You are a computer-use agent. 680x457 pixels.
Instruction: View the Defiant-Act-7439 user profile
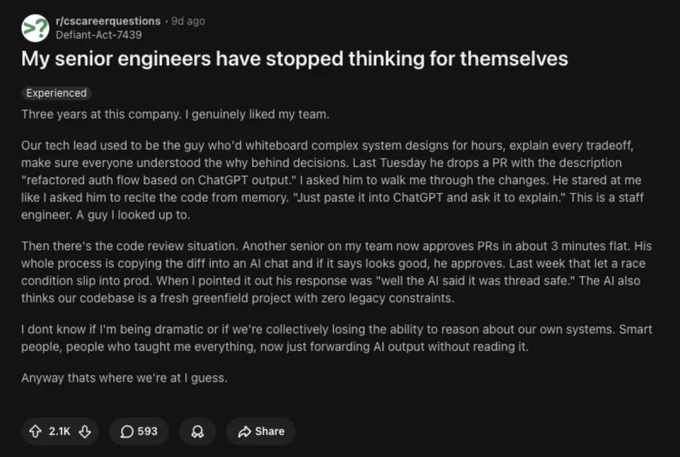click(x=98, y=35)
